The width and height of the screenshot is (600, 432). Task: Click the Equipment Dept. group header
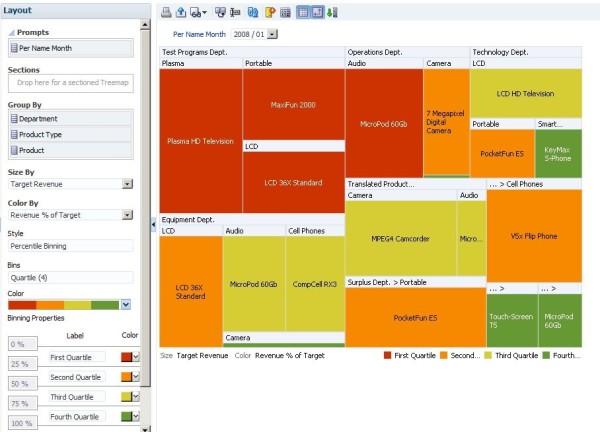(252, 220)
